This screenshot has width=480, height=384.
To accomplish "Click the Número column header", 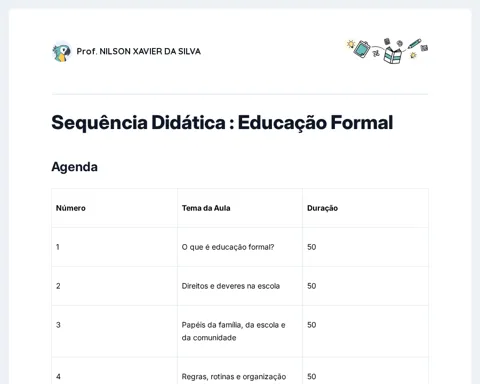I will coord(71,208).
